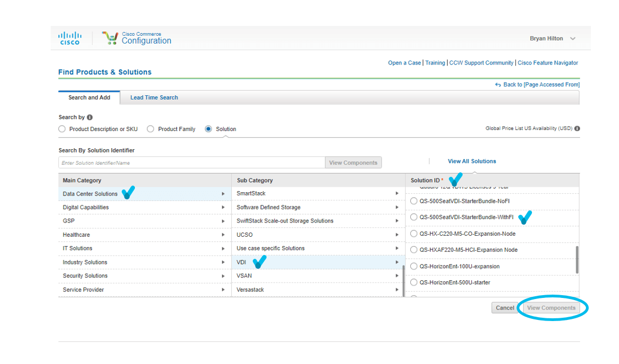Visit the CCW Support Community link

tap(481, 63)
